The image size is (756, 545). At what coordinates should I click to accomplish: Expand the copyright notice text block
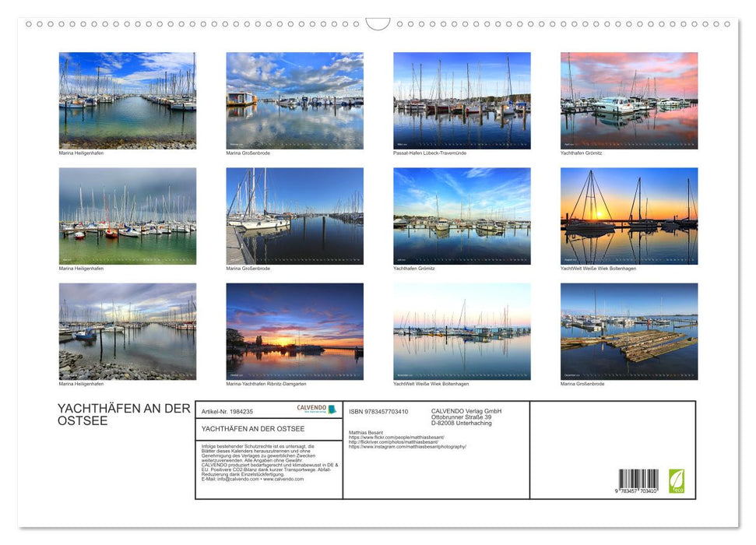pos(265,459)
